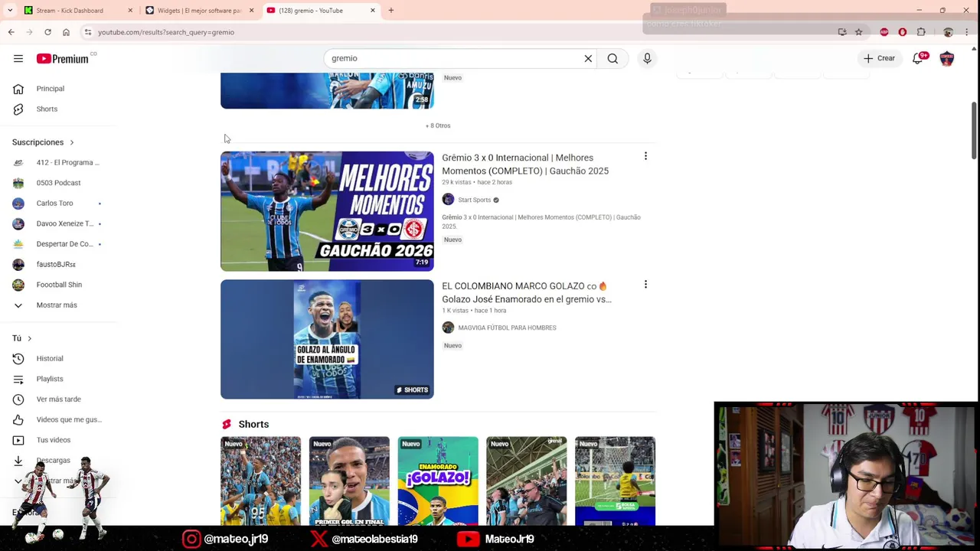Screen dimensions: 980x551
Task: Bookmark this page with the star
Action: pyautogui.click(x=859, y=32)
